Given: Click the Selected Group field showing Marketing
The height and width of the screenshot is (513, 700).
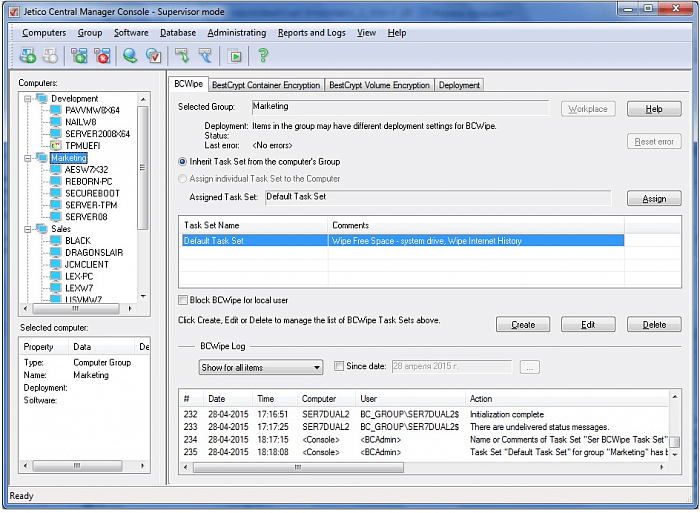Looking at the screenshot, I should pos(400,107).
